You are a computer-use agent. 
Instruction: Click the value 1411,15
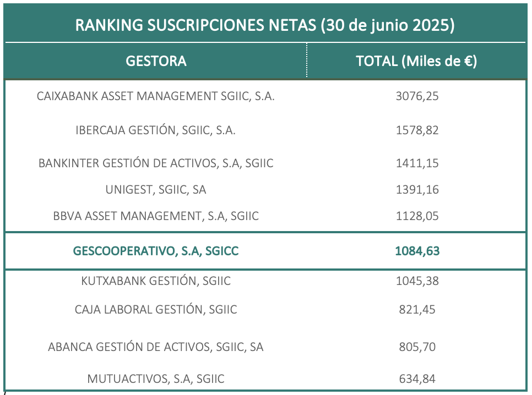coord(417,163)
